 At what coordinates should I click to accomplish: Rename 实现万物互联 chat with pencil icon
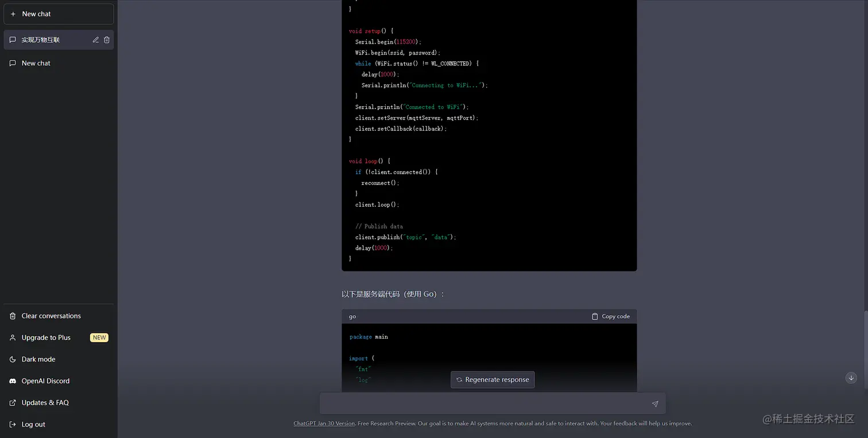pyautogui.click(x=96, y=40)
